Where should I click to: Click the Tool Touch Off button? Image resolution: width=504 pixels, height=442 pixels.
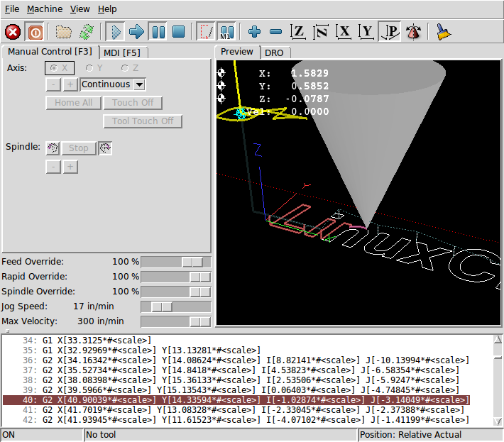click(x=143, y=121)
